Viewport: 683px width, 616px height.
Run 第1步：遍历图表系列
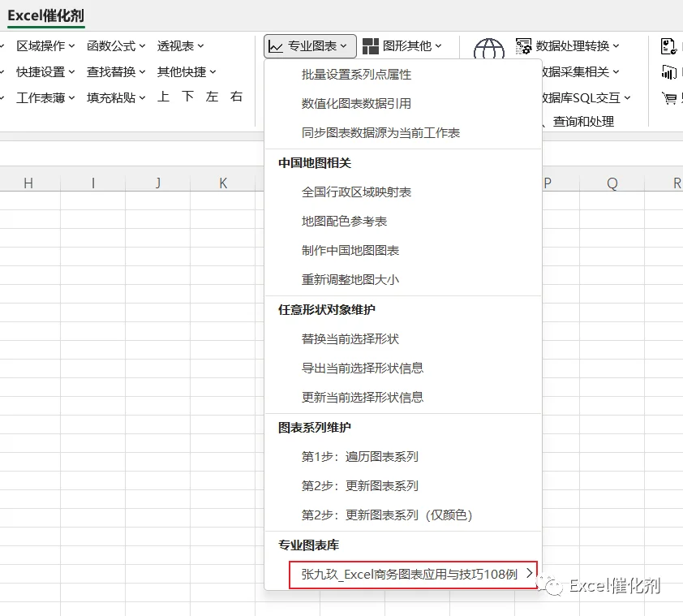[x=403, y=457]
